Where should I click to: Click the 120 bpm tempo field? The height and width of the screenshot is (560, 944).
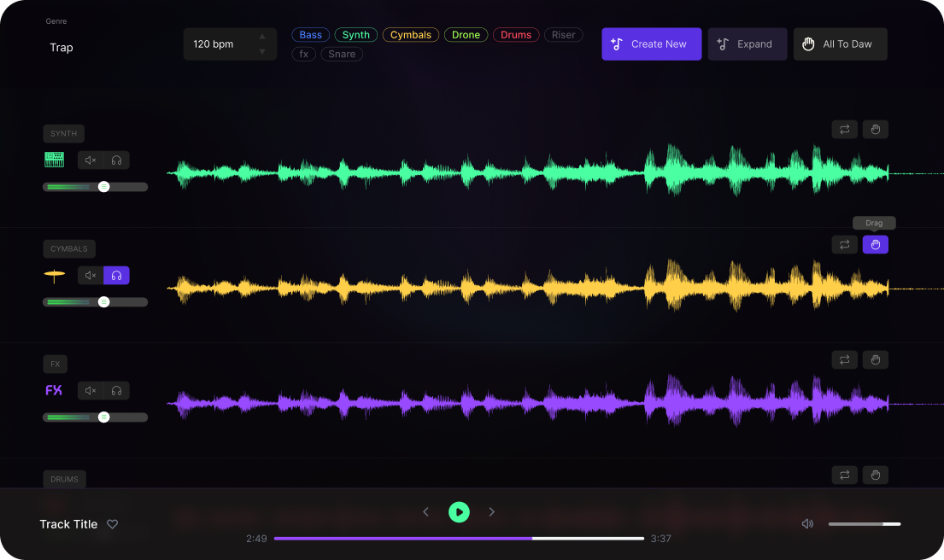pos(230,44)
